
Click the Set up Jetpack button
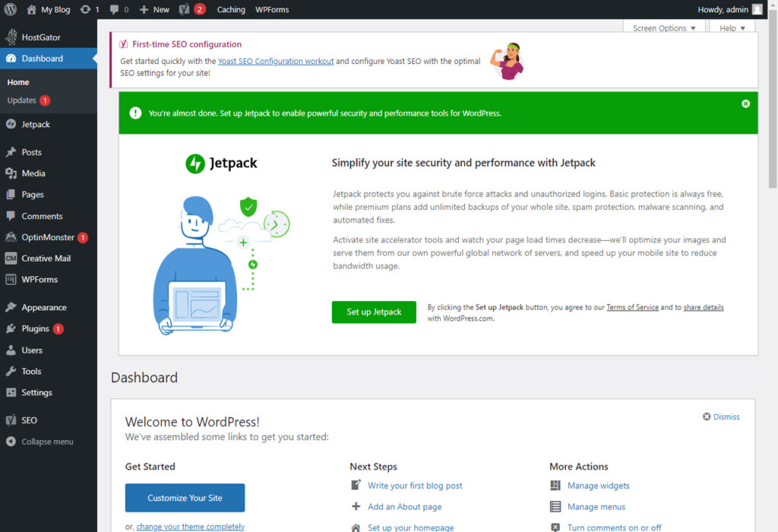(374, 312)
